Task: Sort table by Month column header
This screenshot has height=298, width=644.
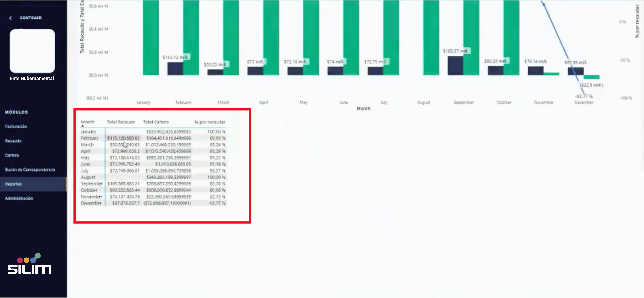Action: point(87,122)
